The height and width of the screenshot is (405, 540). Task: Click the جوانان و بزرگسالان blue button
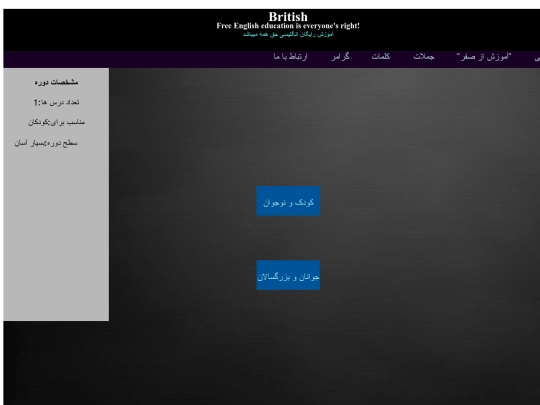pos(288,275)
